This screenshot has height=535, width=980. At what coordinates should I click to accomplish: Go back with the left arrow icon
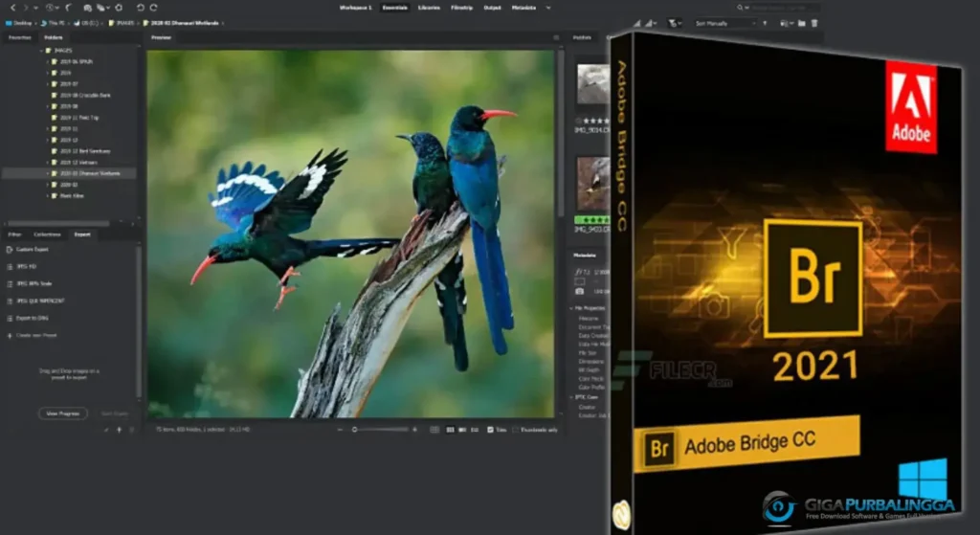12,8
